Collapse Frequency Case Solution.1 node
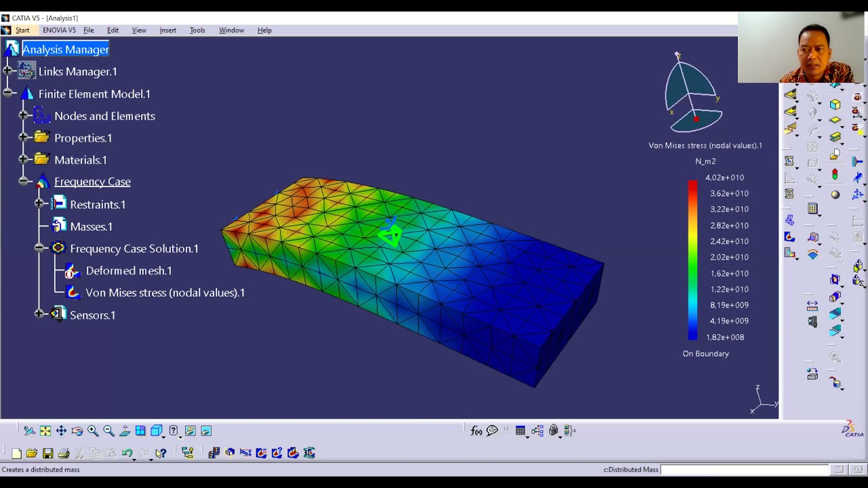The width and height of the screenshot is (868, 488). click(39, 248)
